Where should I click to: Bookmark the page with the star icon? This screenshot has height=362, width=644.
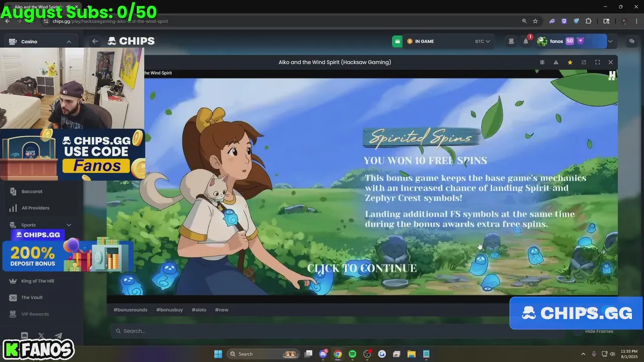[535, 21]
